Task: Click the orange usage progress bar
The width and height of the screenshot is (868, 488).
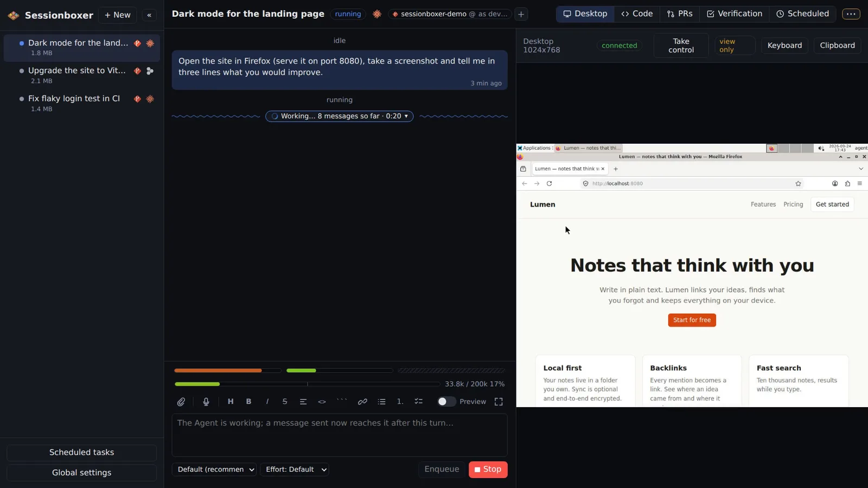Action: tap(227, 370)
